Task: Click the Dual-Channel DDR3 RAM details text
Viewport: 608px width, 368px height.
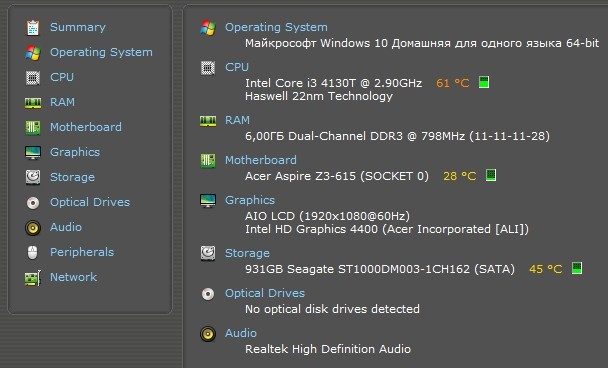Action: [397, 136]
